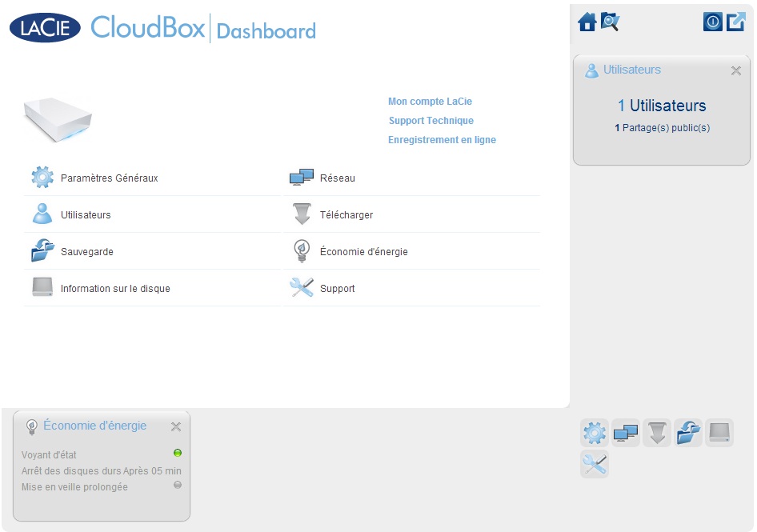The width and height of the screenshot is (757, 532).
Task: Click the funnel arrow icon beside Télécharger
Action: [302, 214]
